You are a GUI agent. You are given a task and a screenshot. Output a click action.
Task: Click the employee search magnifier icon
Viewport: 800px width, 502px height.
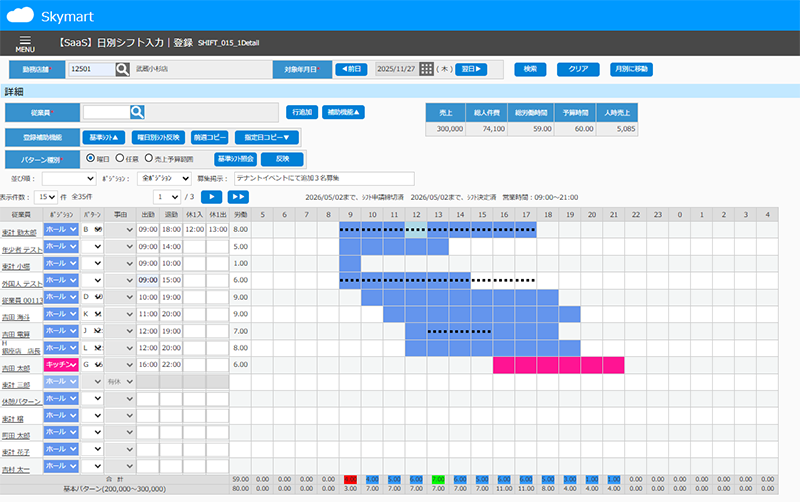pos(137,112)
